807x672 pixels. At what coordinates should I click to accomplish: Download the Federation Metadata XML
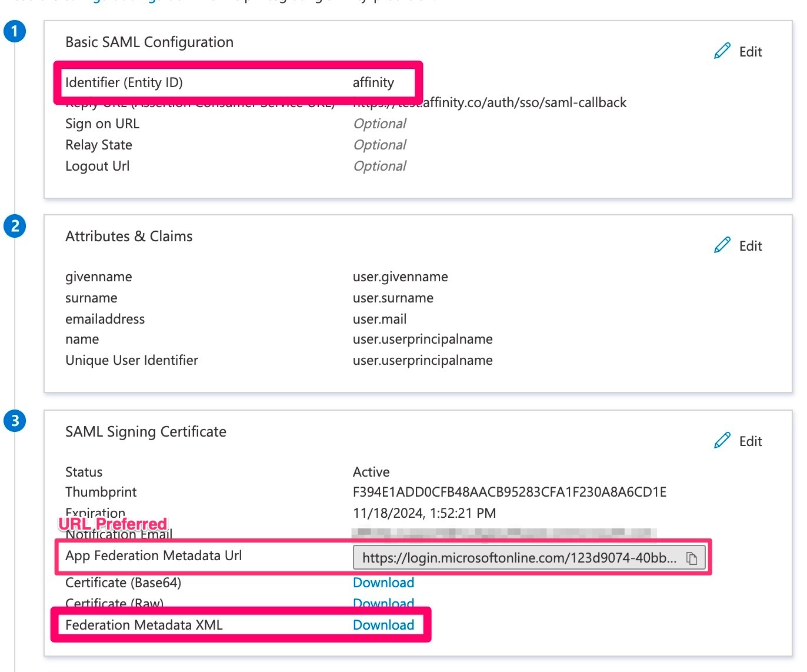pyautogui.click(x=383, y=625)
